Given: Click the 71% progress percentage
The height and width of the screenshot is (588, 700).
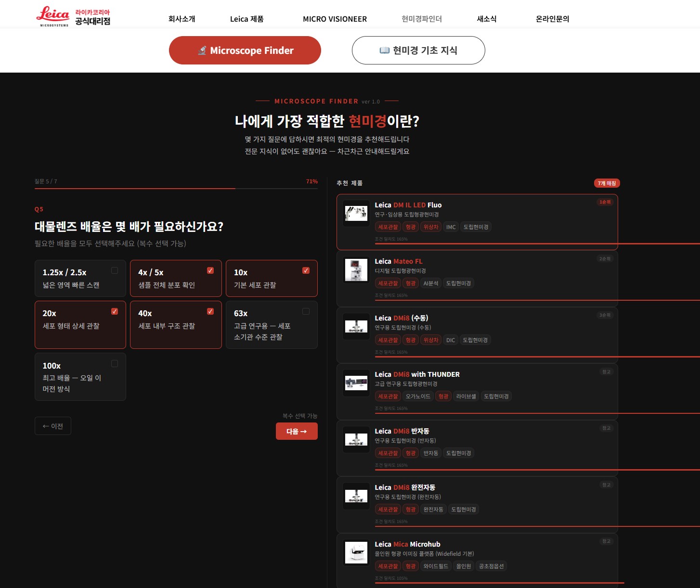Looking at the screenshot, I should pyautogui.click(x=312, y=181).
